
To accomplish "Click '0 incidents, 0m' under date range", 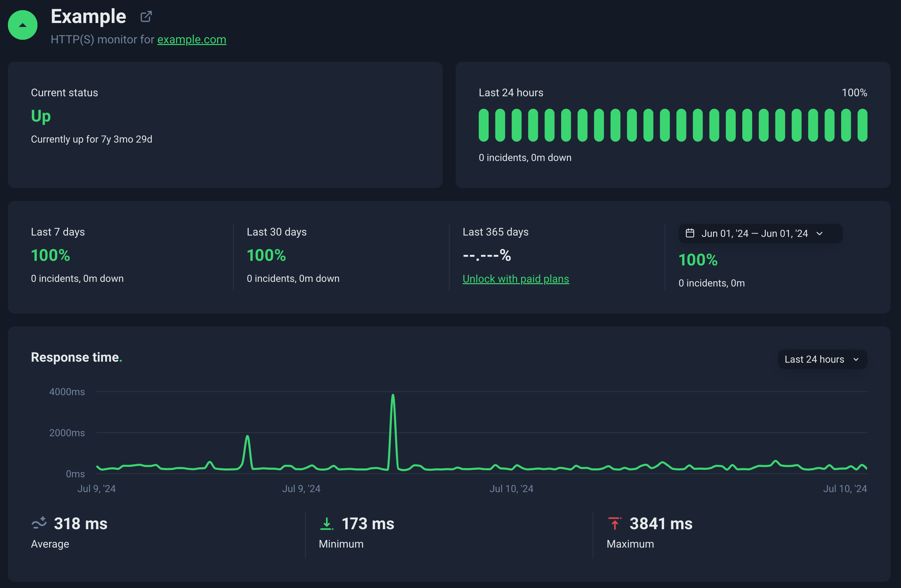I will click(711, 283).
